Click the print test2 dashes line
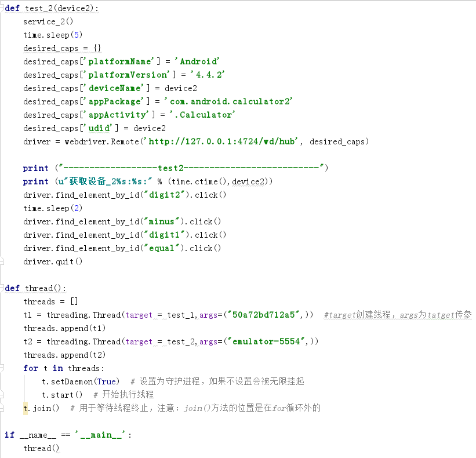Screen dimensions: 476x458 coord(176,168)
